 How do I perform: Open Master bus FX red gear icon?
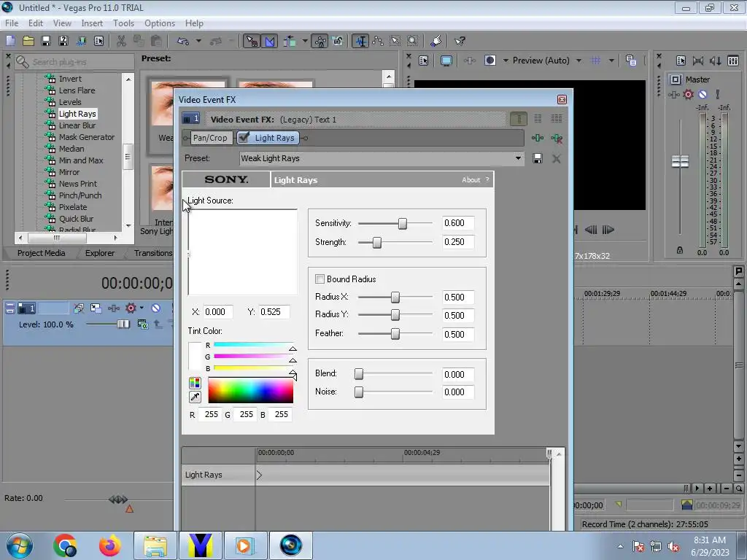(688, 94)
